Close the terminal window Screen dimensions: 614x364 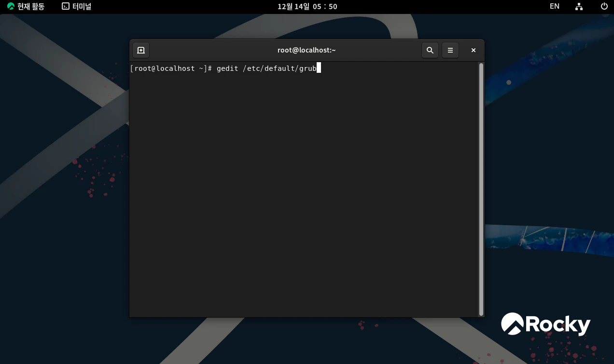point(474,50)
